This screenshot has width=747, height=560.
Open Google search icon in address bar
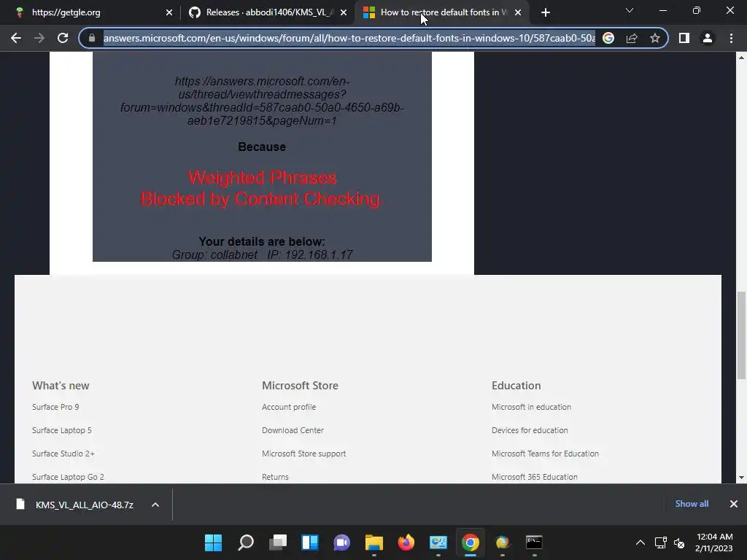pos(608,38)
